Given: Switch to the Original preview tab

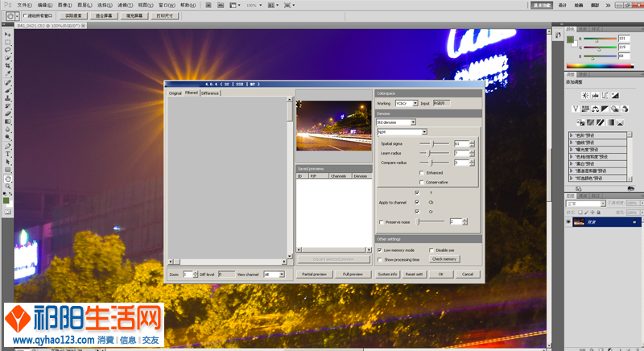Looking at the screenshot, I should coord(175,93).
